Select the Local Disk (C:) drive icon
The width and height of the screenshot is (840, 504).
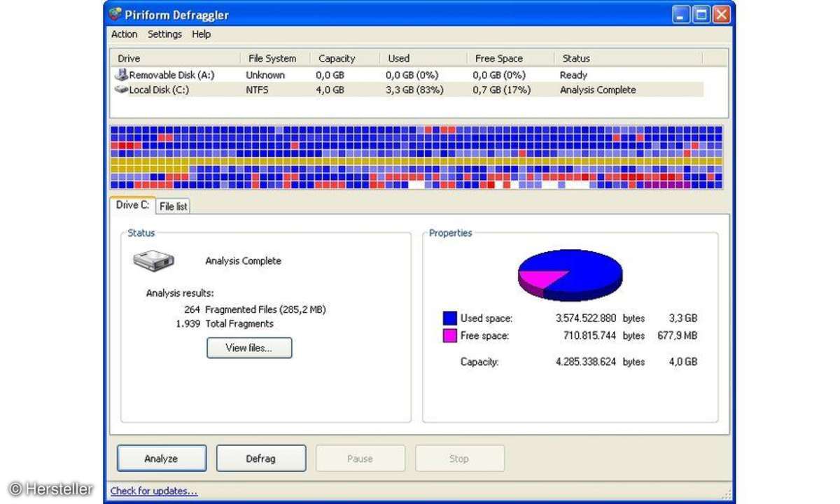click(x=121, y=90)
